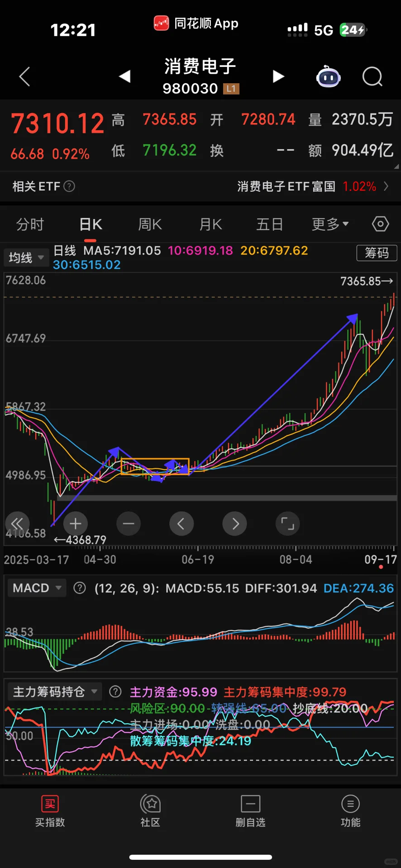Tap the 30:6515.02 moving average value
The width and height of the screenshot is (401, 868).
click(87, 265)
